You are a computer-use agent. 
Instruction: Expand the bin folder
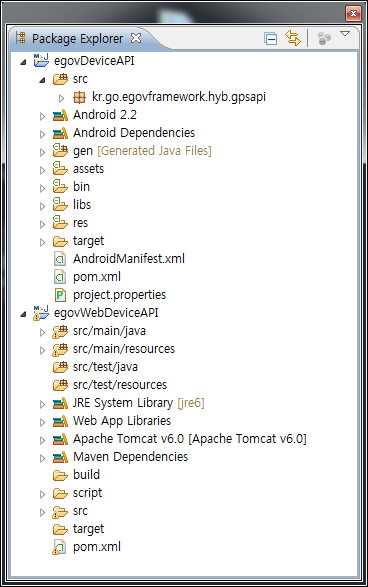(x=42, y=188)
